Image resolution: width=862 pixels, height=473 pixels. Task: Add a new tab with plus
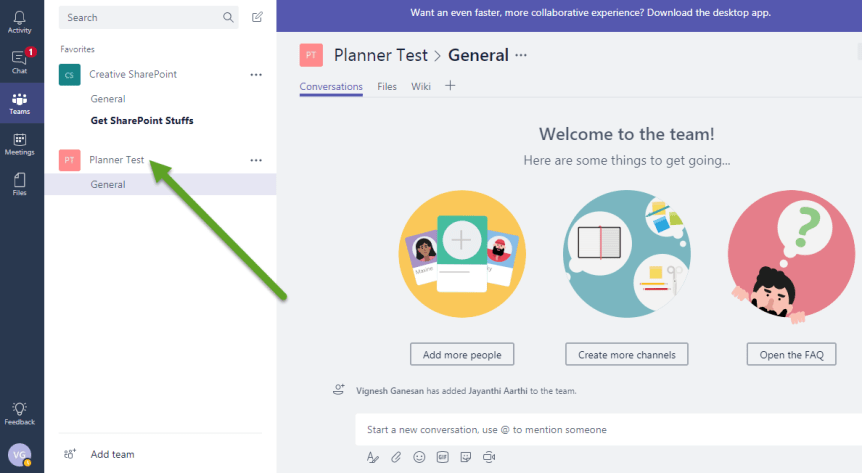click(450, 86)
